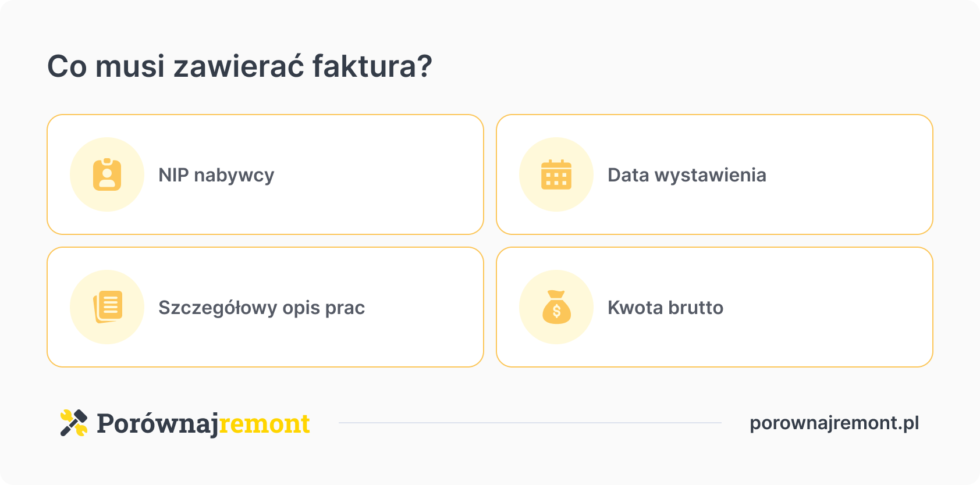Click the heading "Co musi zawierać faktura?"
The width and height of the screenshot is (980, 485).
[x=239, y=66]
